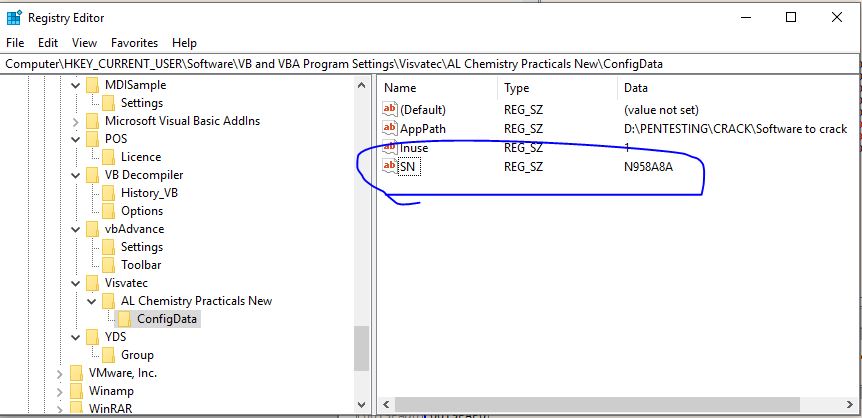Select the Winamp folder icon
The height and width of the screenshot is (418, 862).
(x=76, y=391)
